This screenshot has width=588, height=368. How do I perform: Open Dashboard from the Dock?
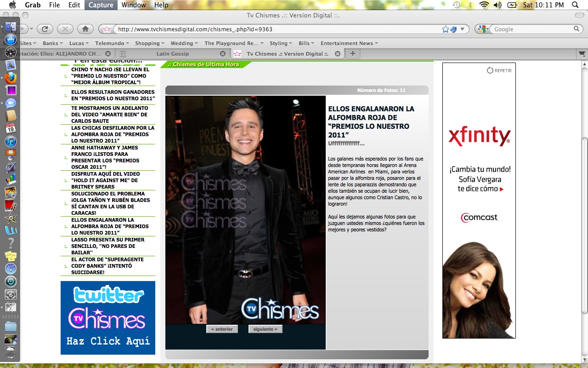[11, 52]
